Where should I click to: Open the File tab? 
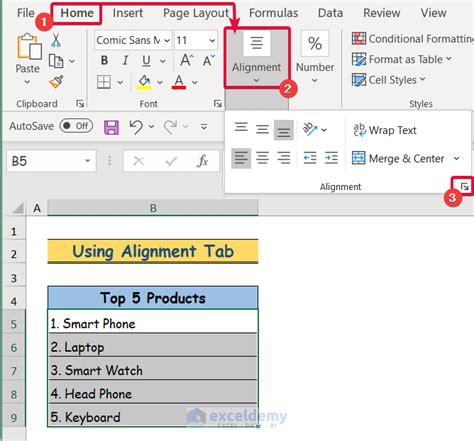pos(26,13)
